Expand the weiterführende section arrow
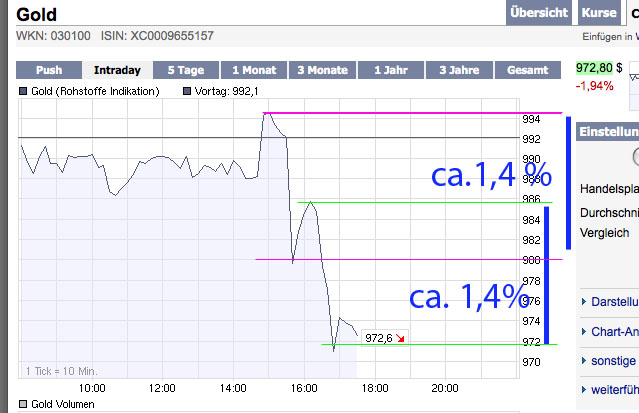 pyautogui.click(x=584, y=389)
